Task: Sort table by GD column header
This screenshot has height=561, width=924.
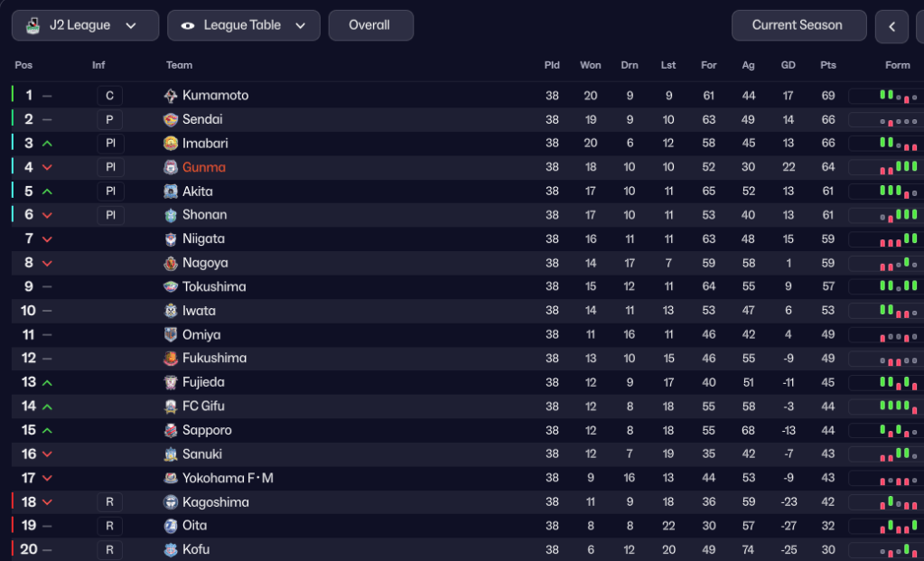Action: point(789,65)
